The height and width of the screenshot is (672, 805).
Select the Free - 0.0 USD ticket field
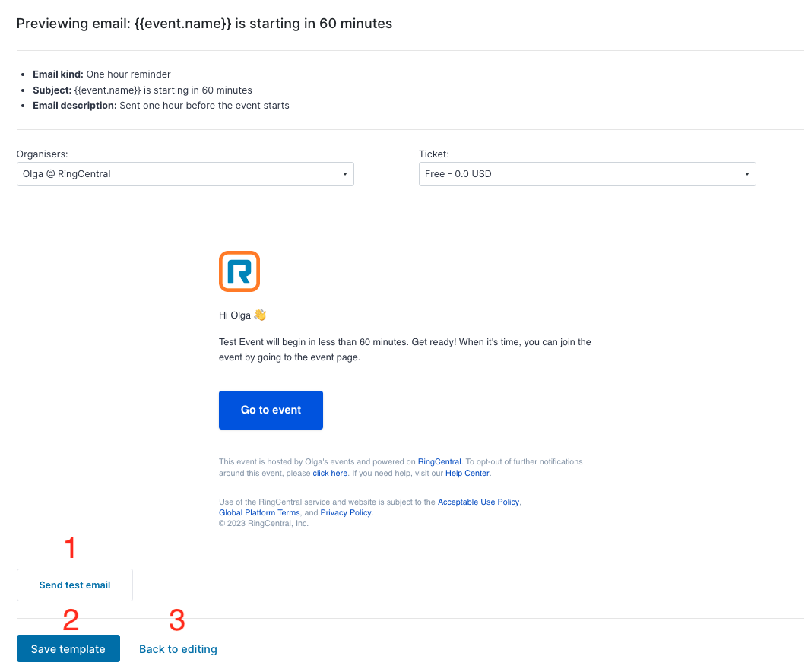(x=588, y=174)
